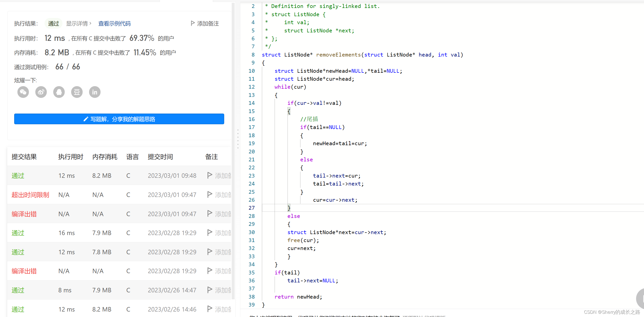Open 通过 submission with 8 ms runtime
The width and height of the screenshot is (644, 317).
18,290
